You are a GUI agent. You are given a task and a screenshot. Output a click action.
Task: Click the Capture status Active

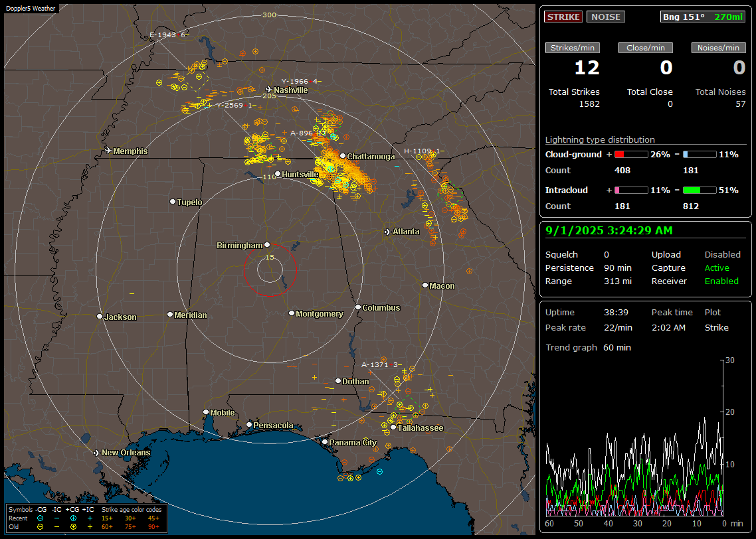click(x=717, y=268)
